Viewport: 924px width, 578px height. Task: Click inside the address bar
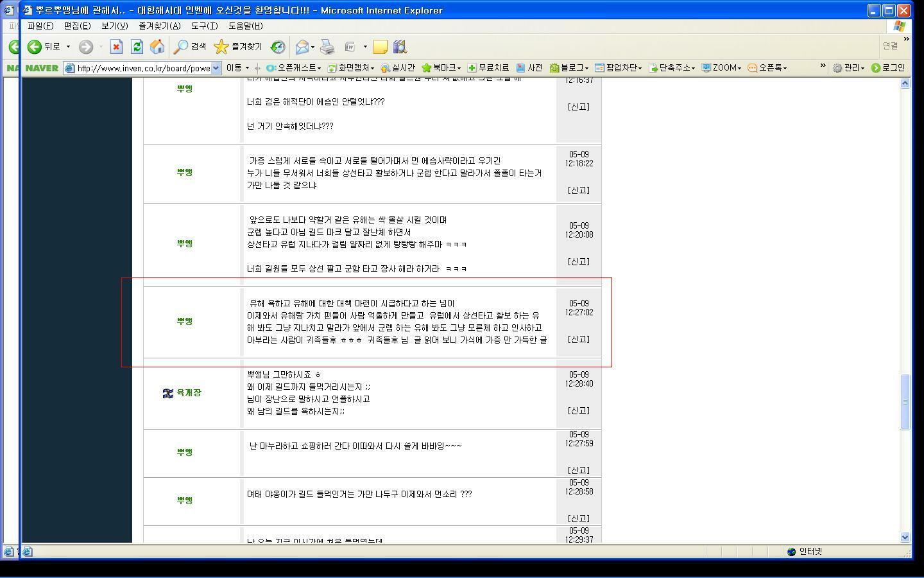pyautogui.click(x=141, y=67)
